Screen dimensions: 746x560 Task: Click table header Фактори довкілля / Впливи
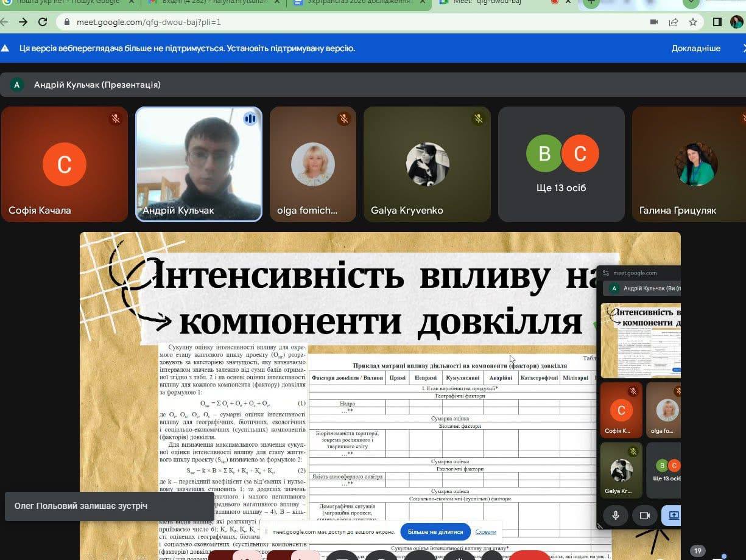coord(347,378)
